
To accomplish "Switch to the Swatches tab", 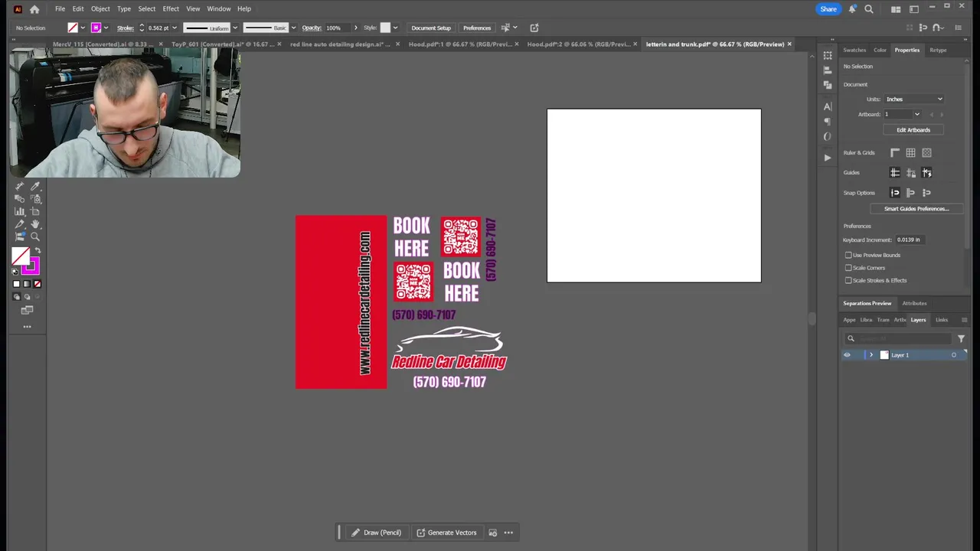I will 854,51.
